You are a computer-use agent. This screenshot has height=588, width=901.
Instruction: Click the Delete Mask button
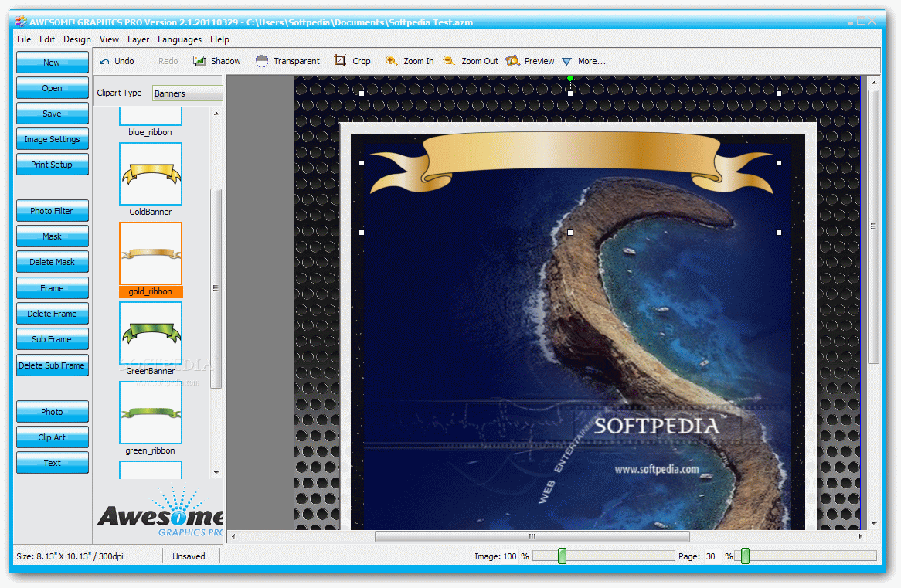click(53, 261)
